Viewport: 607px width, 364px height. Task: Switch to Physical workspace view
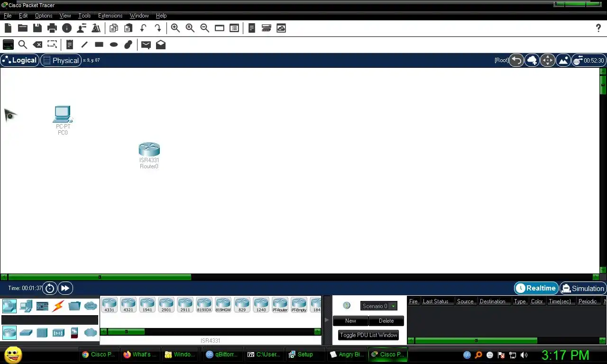(61, 60)
